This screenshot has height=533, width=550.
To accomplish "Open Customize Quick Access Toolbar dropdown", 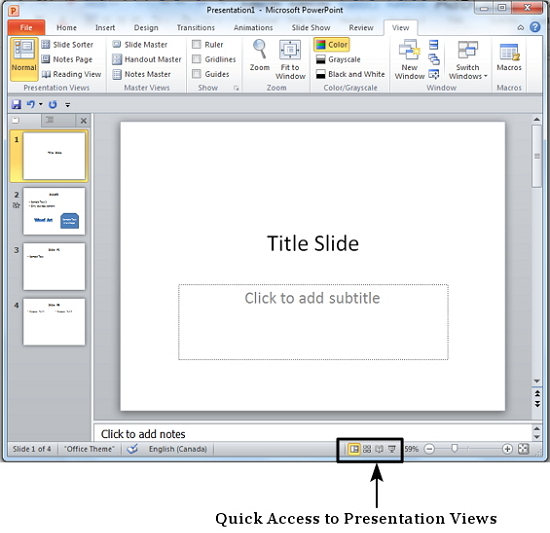I will 68,104.
